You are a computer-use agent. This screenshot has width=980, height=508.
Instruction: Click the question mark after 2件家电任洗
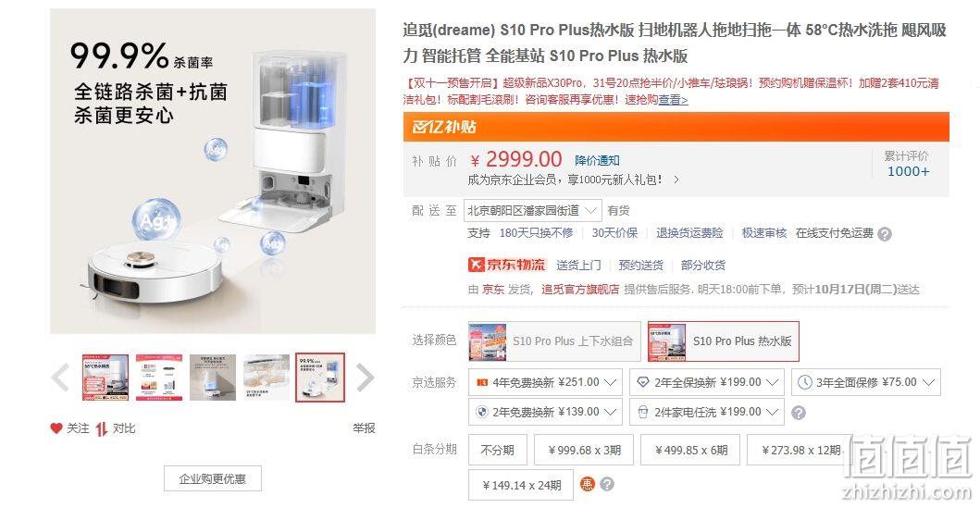coord(798,413)
